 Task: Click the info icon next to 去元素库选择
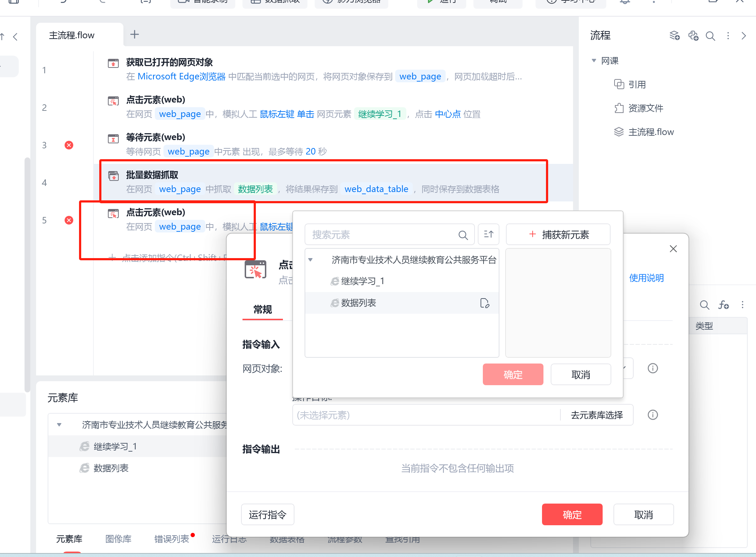coord(652,415)
